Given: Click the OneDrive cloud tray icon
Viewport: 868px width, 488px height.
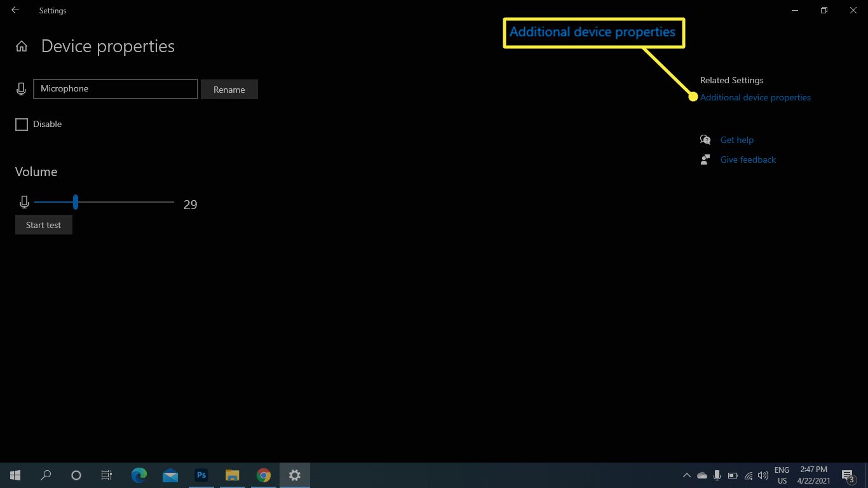Looking at the screenshot, I should (x=702, y=475).
